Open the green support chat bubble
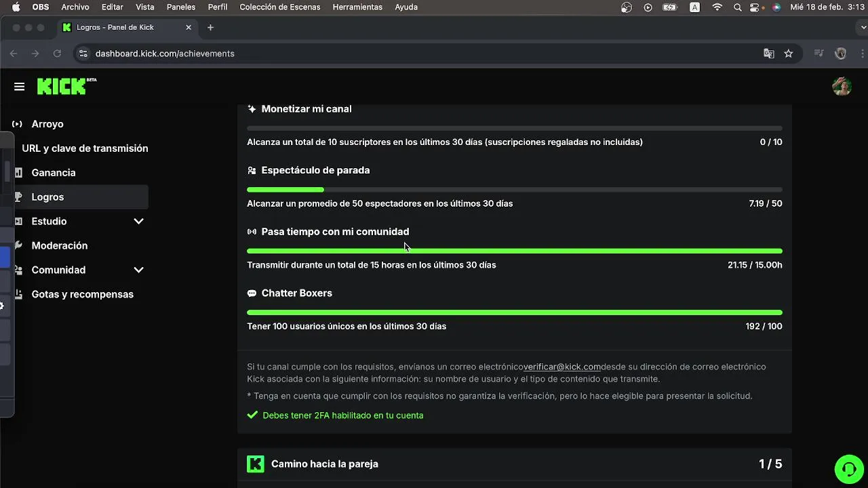Image resolution: width=868 pixels, height=488 pixels. (848, 468)
